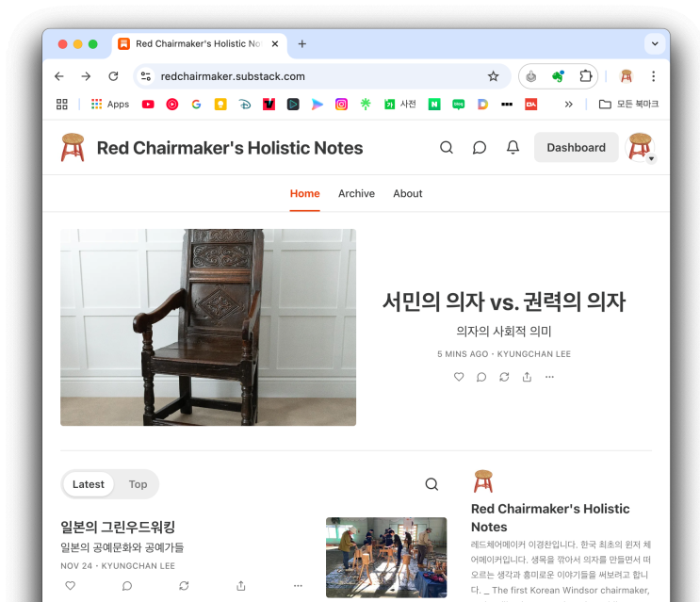Open the Google Play bookmark
The height and width of the screenshot is (602, 700).
(317, 104)
